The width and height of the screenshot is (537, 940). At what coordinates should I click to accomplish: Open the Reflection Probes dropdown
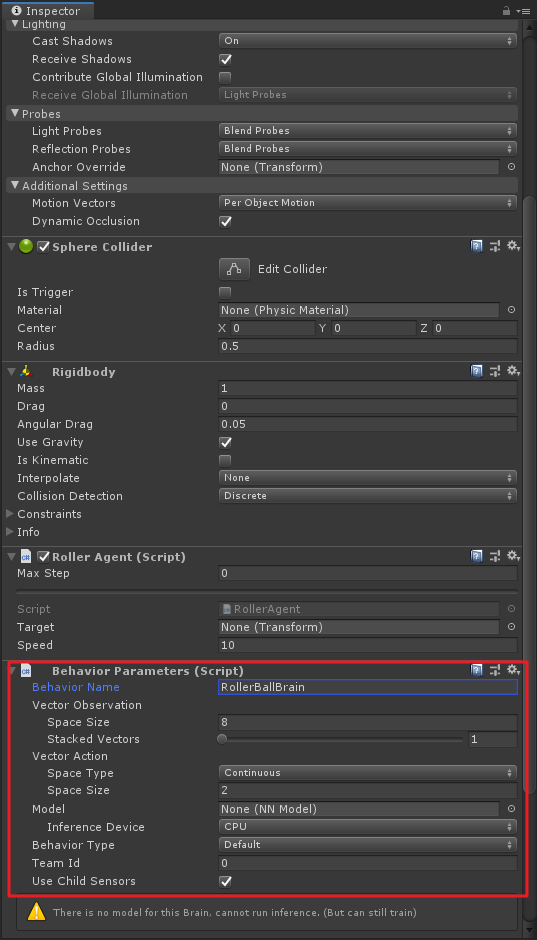(x=367, y=149)
